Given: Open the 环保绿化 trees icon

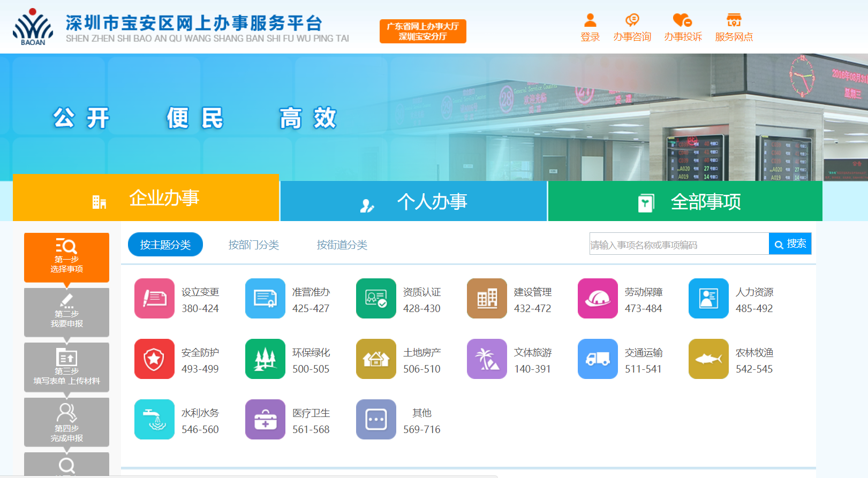Looking at the screenshot, I should click(x=265, y=359).
